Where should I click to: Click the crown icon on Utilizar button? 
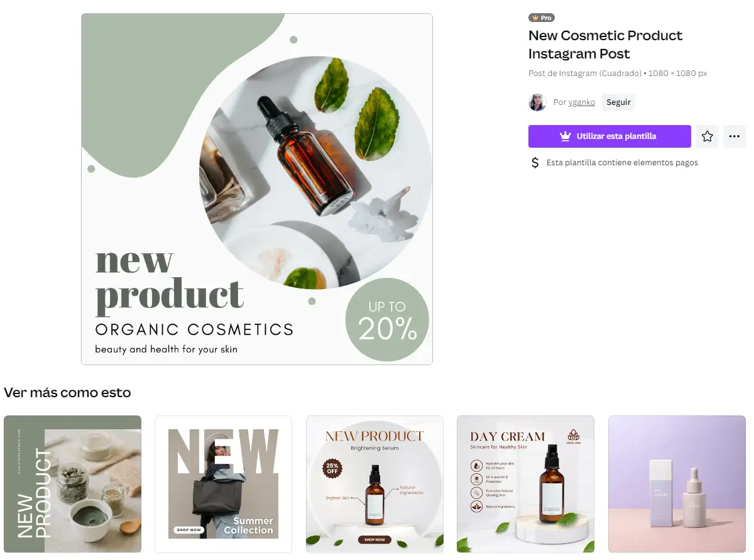click(x=565, y=136)
